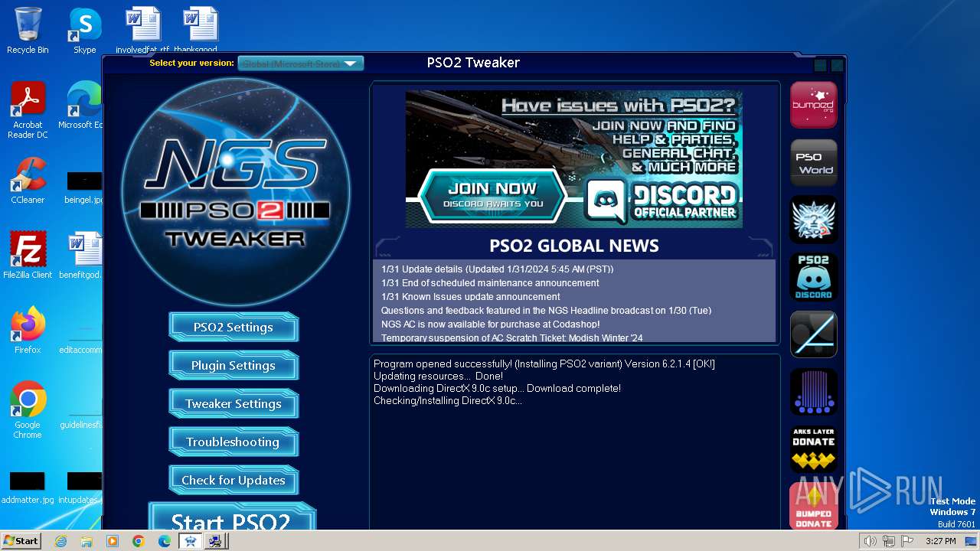Expand the Select your version dropdown
980x551 pixels.
(x=300, y=64)
